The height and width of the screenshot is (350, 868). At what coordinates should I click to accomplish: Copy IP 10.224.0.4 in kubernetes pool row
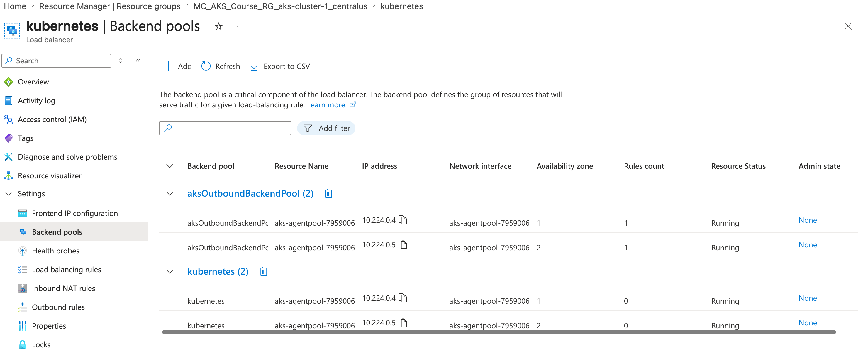tap(403, 298)
